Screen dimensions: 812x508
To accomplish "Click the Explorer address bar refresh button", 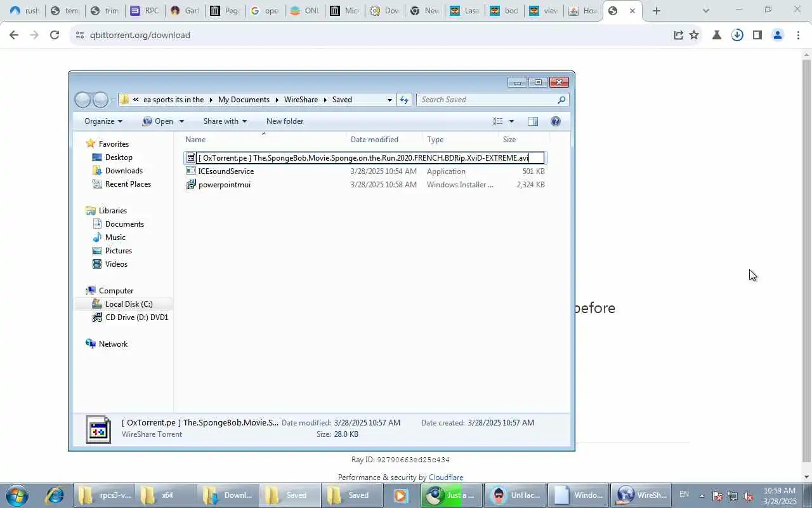I will tap(404, 100).
